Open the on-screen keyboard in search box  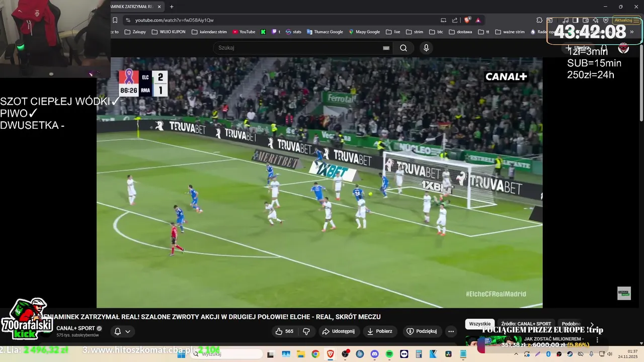pyautogui.click(x=386, y=48)
